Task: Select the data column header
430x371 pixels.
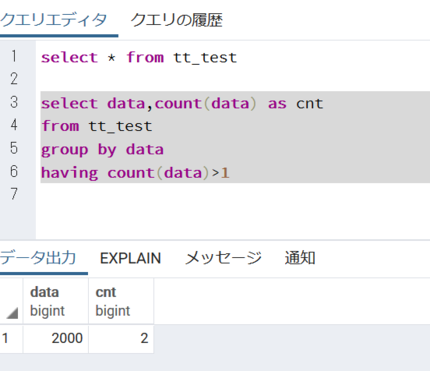Action: pos(56,301)
